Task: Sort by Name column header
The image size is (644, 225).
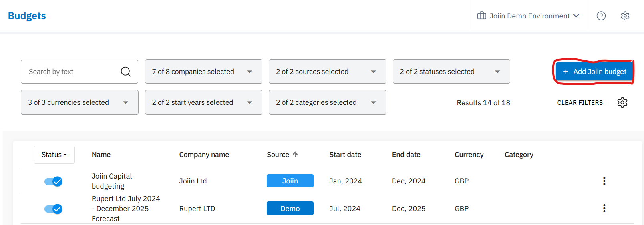Action: [x=101, y=155]
